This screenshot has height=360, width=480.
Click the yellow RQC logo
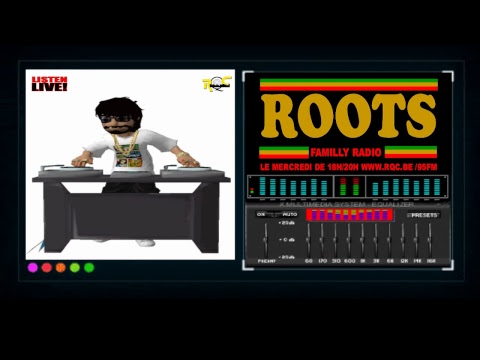pyautogui.click(x=217, y=84)
